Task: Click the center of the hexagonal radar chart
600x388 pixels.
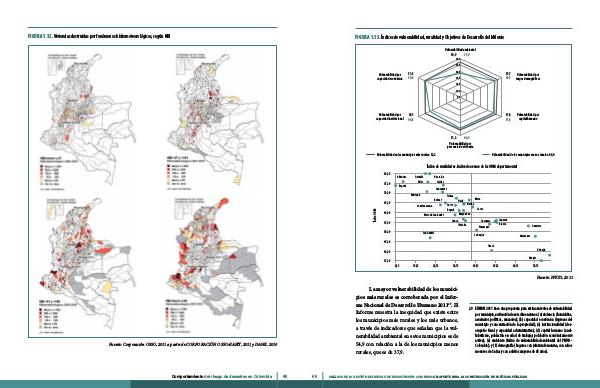Action: pyautogui.click(x=460, y=97)
